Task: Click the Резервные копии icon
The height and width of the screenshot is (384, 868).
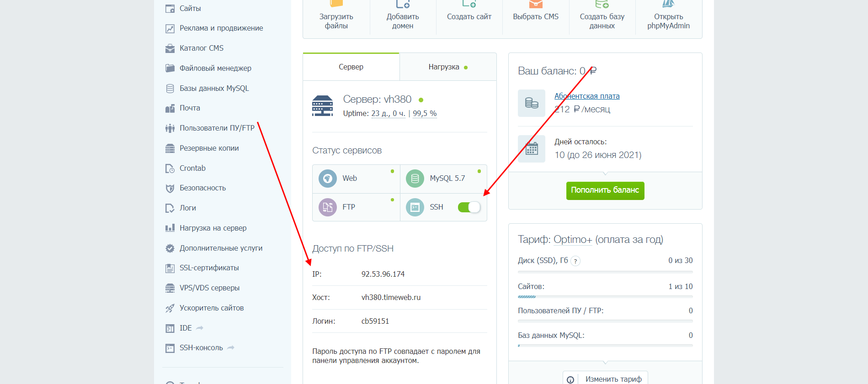Action: pyautogui.click(x=170, y=148)
